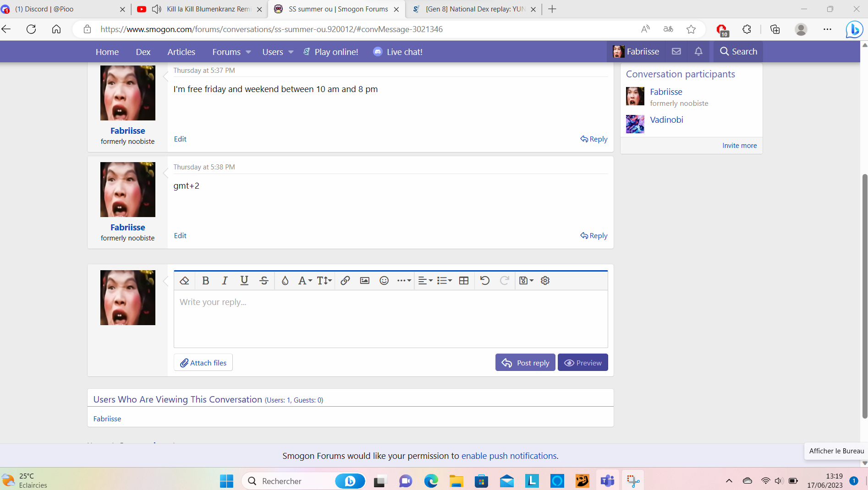This screenshot has width=868, height=490.
Task: Insert a table in the reply editor
Action: (464, 281)
